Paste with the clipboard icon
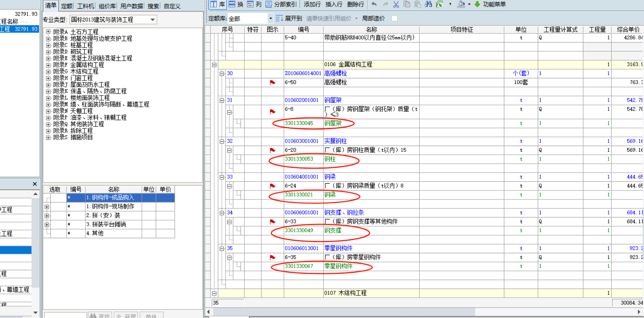Image resolution: width=644 pixels, height=318 pixels. (417, 4)
